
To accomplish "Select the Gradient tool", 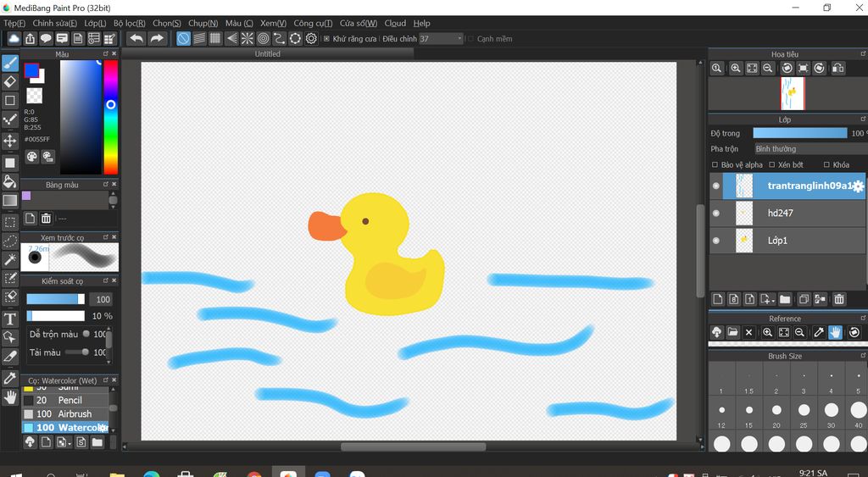I will click(10, 200).
